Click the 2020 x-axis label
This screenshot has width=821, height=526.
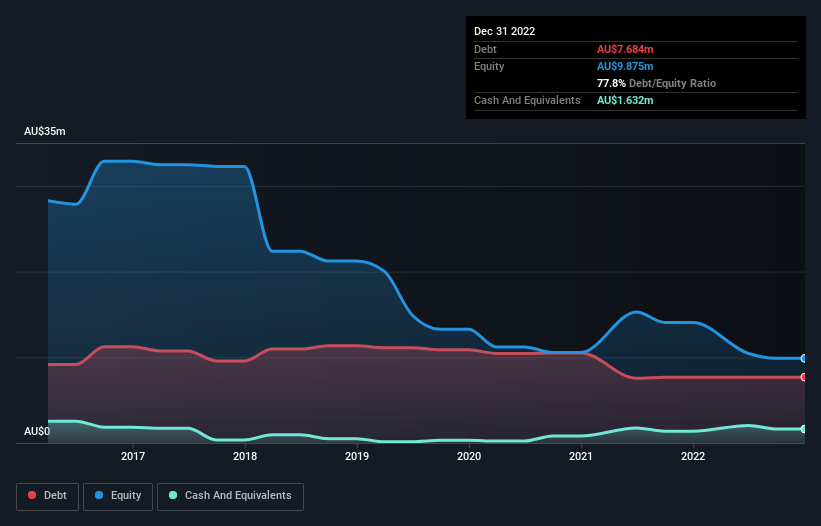coord(469,456)
